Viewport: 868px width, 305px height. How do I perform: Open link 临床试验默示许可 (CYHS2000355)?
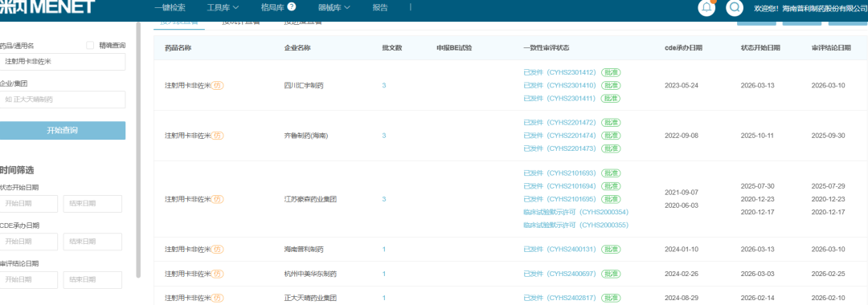575,225
